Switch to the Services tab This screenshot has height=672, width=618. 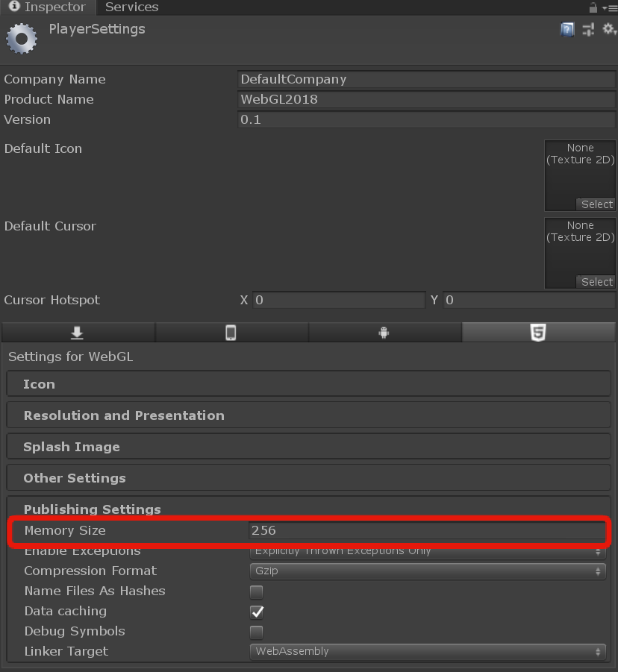pyautogui.click(x=131, y=7)
